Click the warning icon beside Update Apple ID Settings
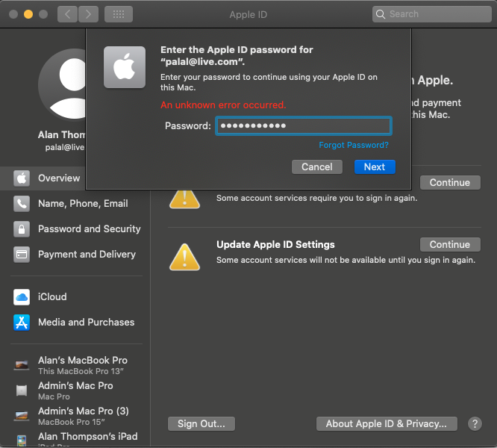497x448 pixels. coord(184,257)
